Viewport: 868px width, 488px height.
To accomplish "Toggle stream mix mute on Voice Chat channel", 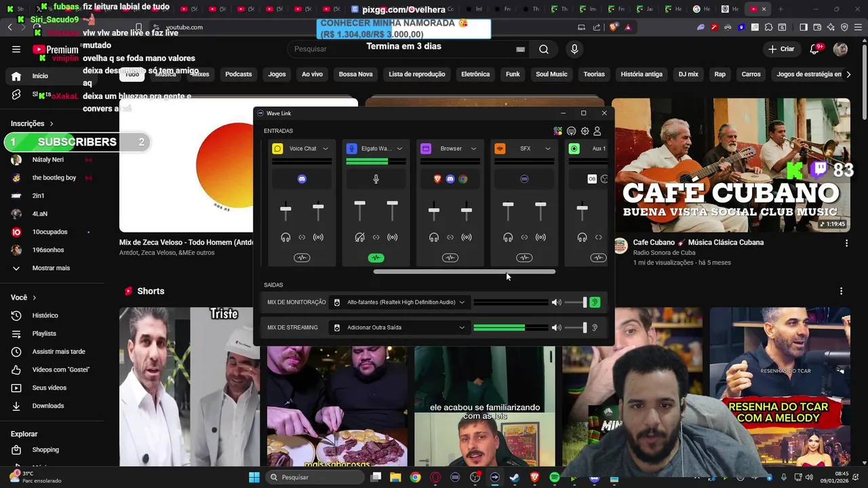I will tap(318, 237).
